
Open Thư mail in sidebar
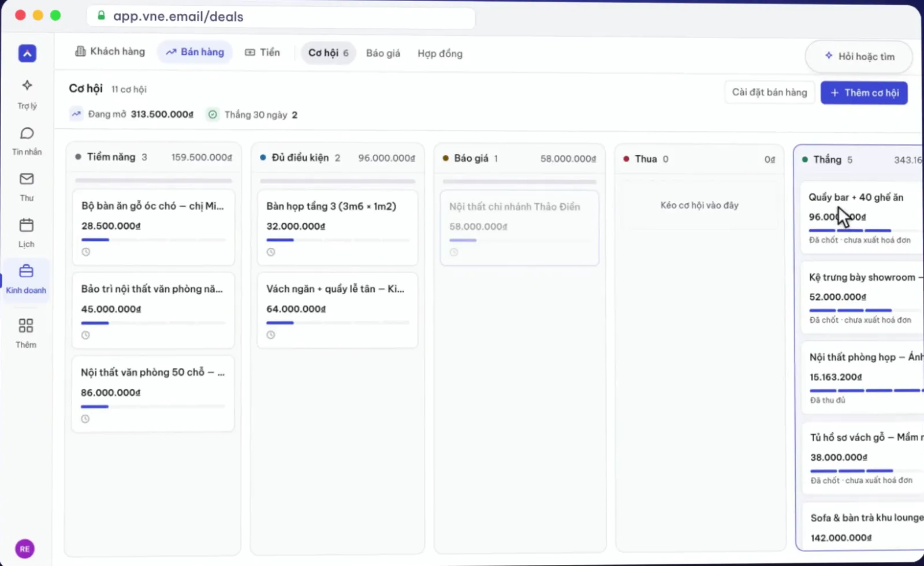click(27, 187)
